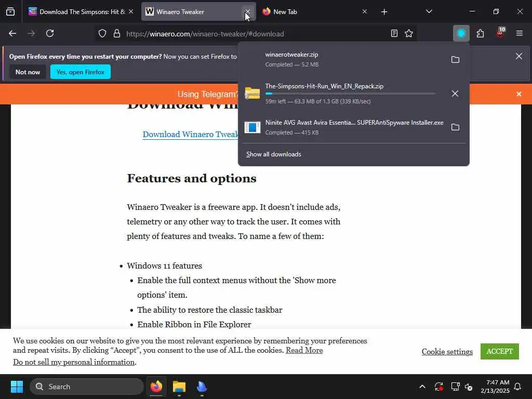Open the notifications bell icon

pyautogui.click(x=517, y=387)
